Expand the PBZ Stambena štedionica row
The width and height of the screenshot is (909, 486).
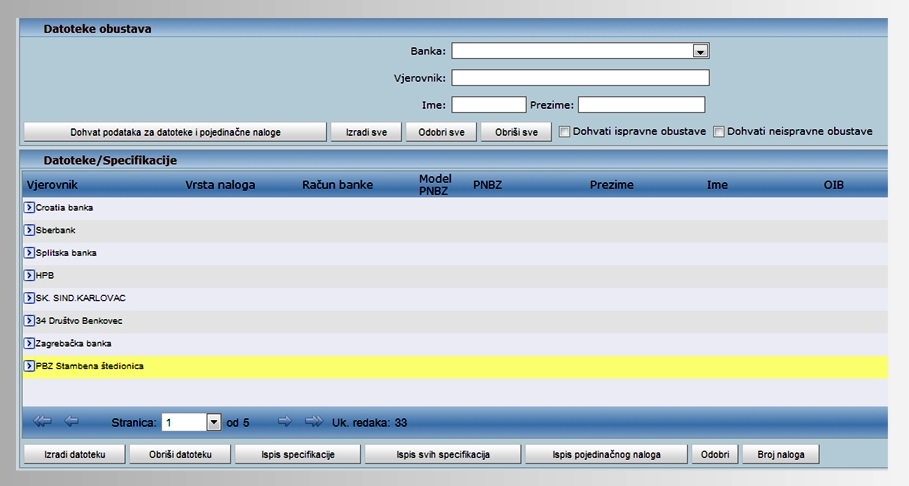pos(29,366)
